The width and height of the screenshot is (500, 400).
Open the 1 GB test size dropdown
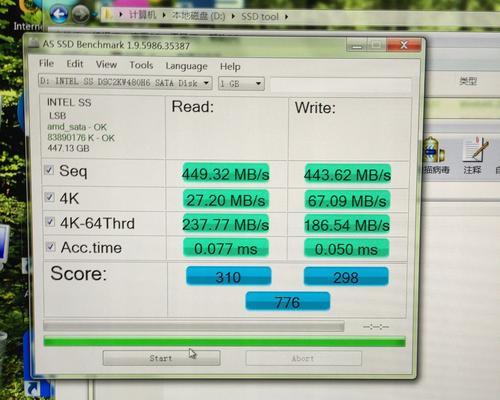click(x=241, y=83)
